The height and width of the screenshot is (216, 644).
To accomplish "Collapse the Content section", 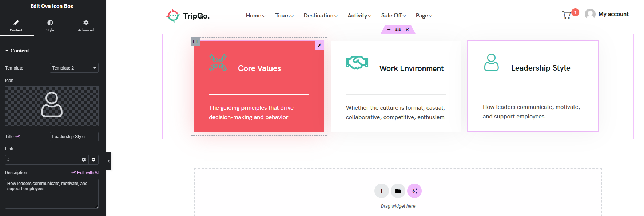I will (17, 51).
